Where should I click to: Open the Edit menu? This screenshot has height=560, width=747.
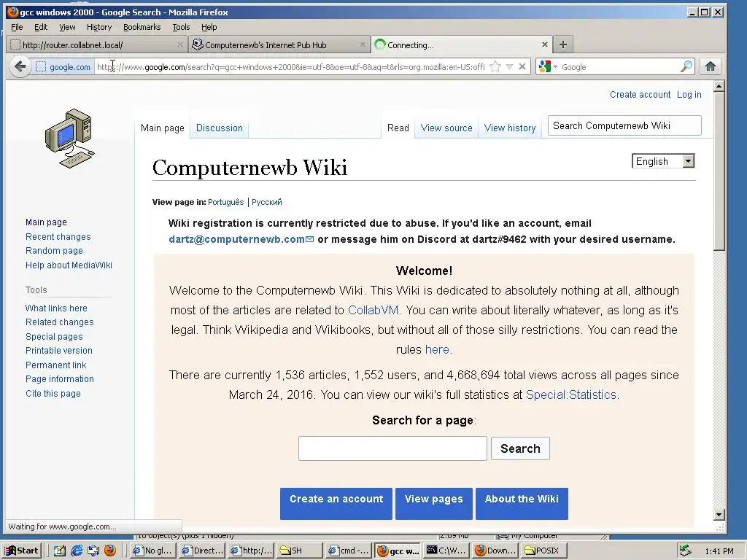41,27
